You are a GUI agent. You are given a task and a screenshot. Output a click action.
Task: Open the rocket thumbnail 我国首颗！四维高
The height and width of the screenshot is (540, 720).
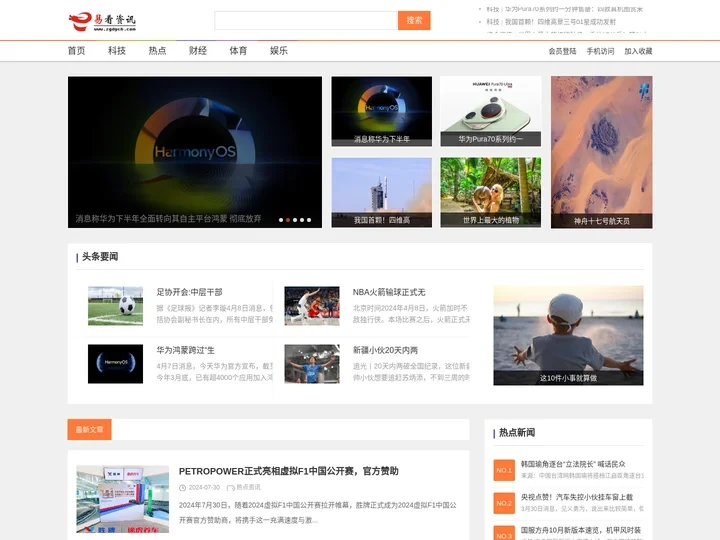382,192
